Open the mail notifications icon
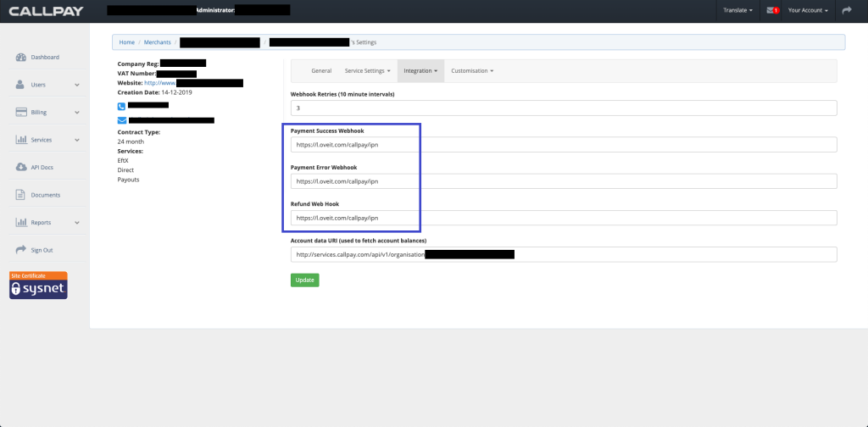 pos(772,10)
